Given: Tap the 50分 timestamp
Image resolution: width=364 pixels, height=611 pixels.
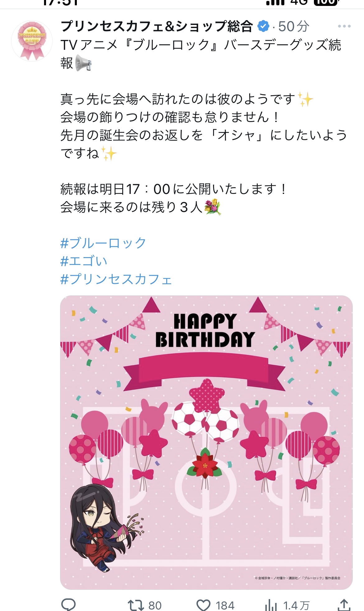Looking at the screenshot, I should tap(293, 26).
